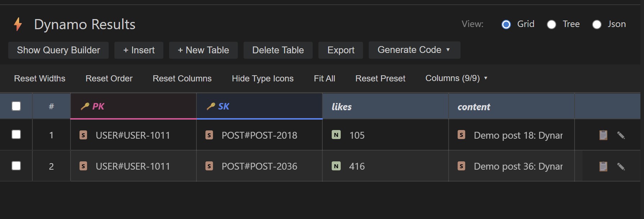Click the key icon in PK header
Screen dimensions: 644x219
[x=85, y=106]
